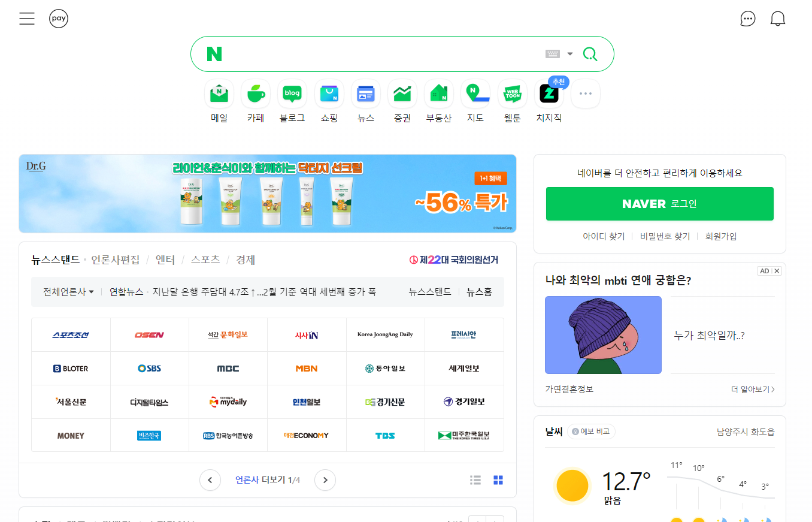Open 프레시안 press logo
Image resolution: width=812 pixels, height=522 pixels.
(464, 334)
